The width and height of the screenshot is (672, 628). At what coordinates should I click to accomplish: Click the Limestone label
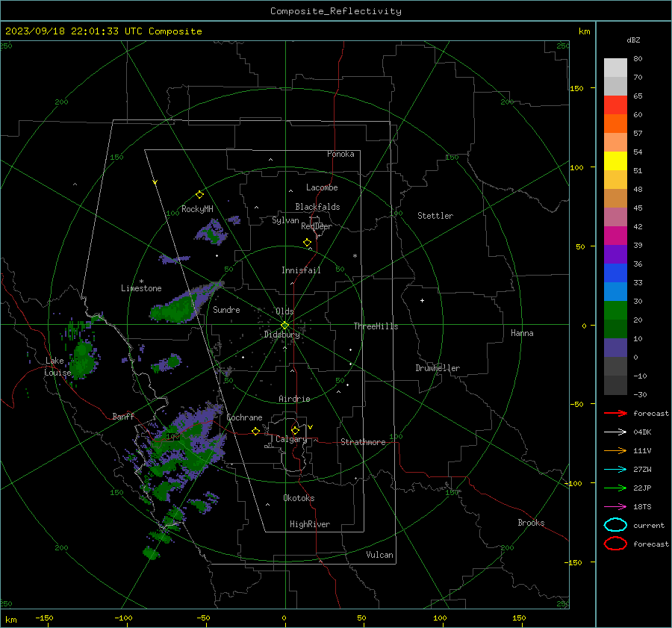pos(141,288)
